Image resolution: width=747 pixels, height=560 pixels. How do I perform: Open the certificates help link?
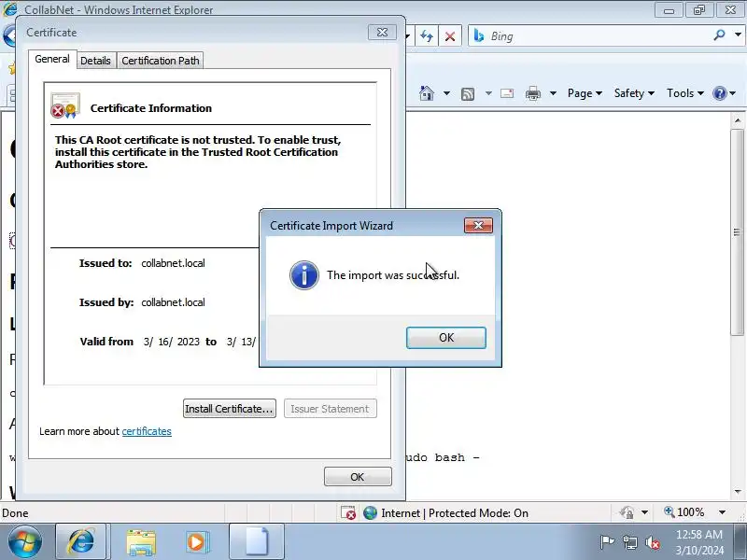pos(147,431)
